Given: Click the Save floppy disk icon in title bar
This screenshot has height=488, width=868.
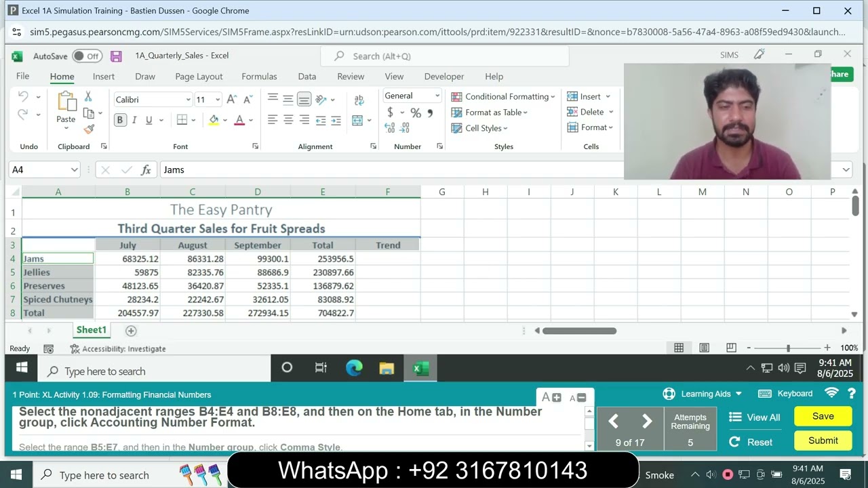Looking at the screenshot, I should (116, 56).
